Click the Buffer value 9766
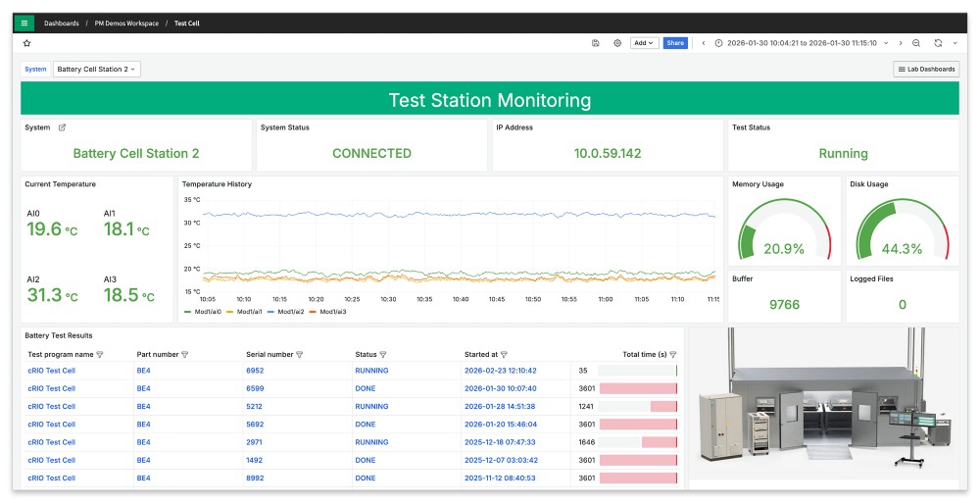 click(x=784, y=305)
